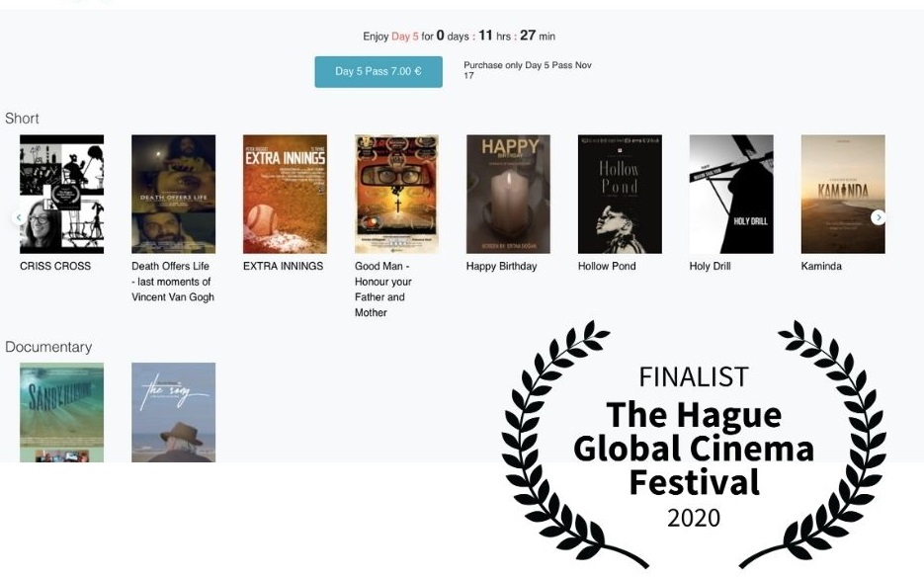Click the Hollow Pond title link

tap(607, 267)
